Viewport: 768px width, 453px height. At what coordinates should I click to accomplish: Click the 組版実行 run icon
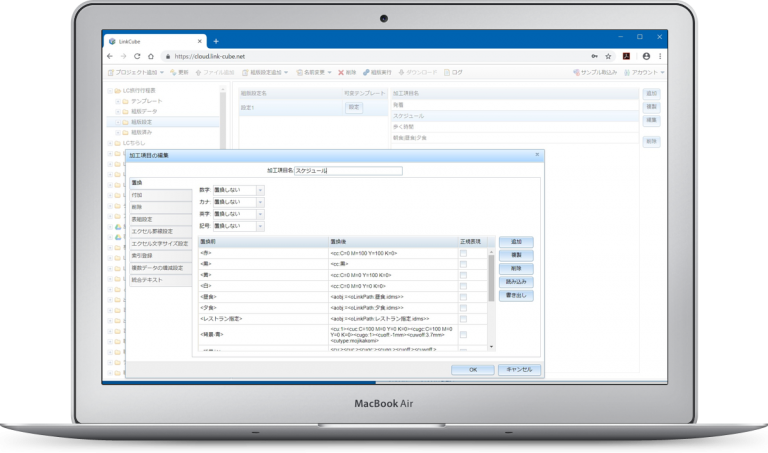[x=365, y=73]
